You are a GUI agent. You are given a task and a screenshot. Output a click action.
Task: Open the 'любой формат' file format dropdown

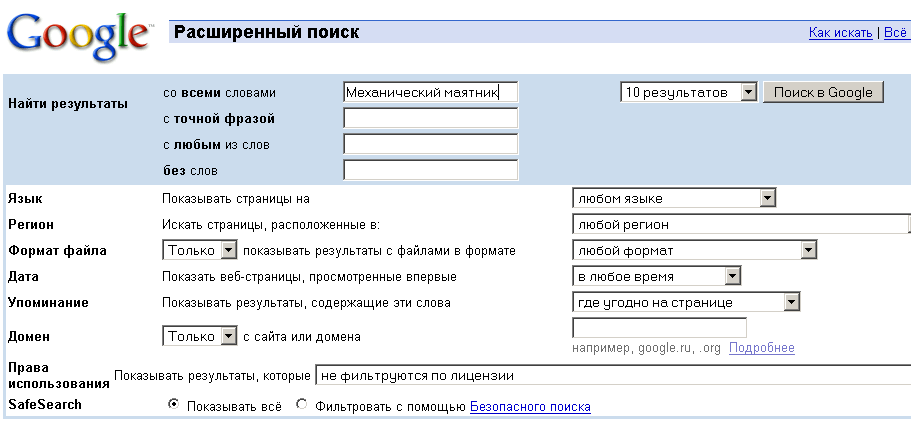(x=695, y=250)
